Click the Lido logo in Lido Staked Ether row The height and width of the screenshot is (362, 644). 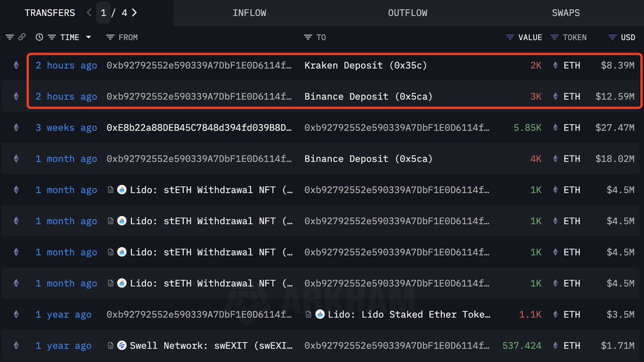point(320,314)
